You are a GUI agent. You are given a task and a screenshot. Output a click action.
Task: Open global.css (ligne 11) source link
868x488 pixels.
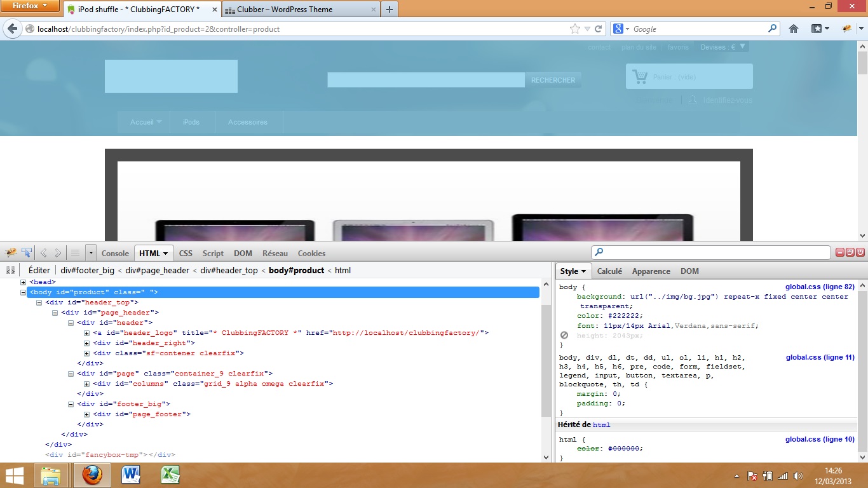820,357
